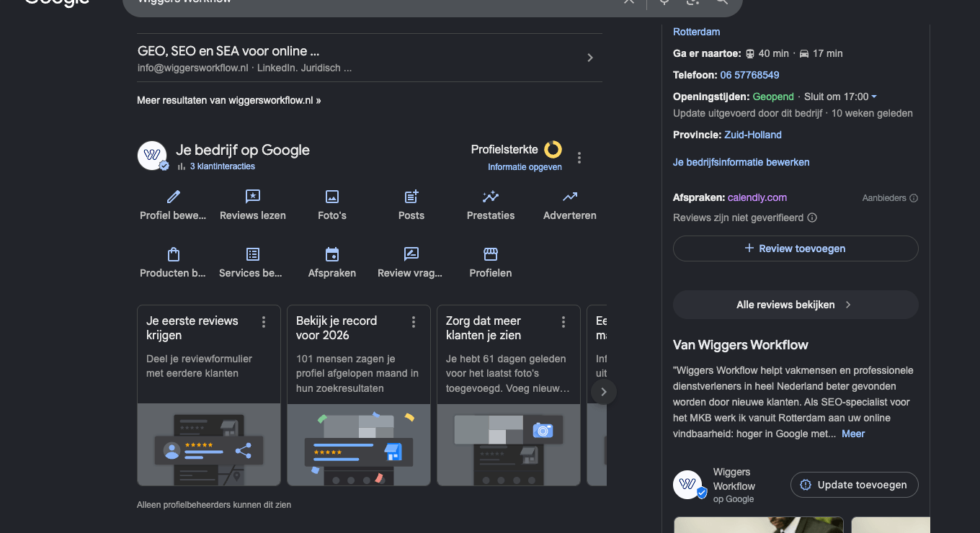Show next suggestion cards with carousel arrow
The height and width of the screenshot is (533, 980).
click(604, 392)
